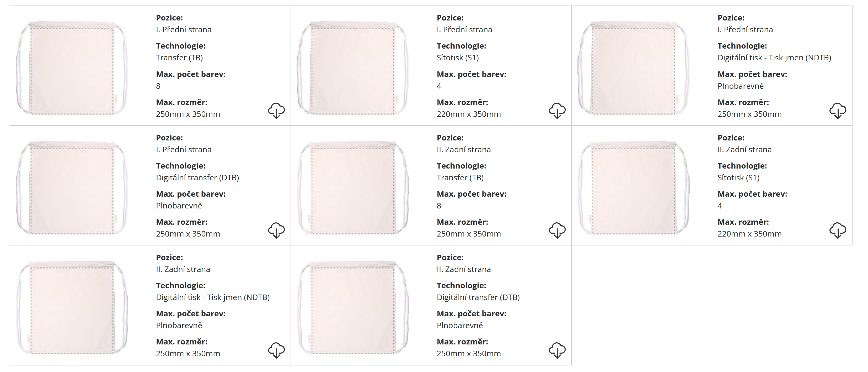Screen dimensions: 868x372
Task: Download back side Digitální transfer (DTB) template
Action: pyautogui.click(x=557, y=350)
